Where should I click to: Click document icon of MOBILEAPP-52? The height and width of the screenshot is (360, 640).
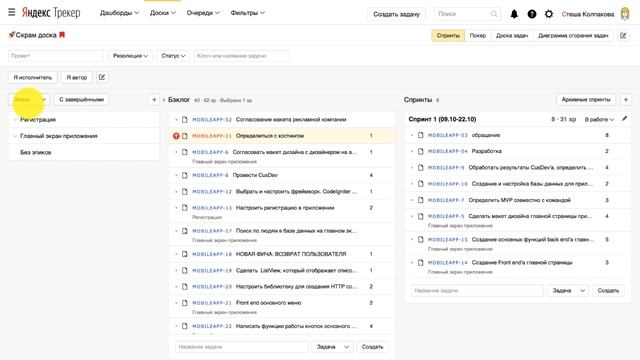185,120
